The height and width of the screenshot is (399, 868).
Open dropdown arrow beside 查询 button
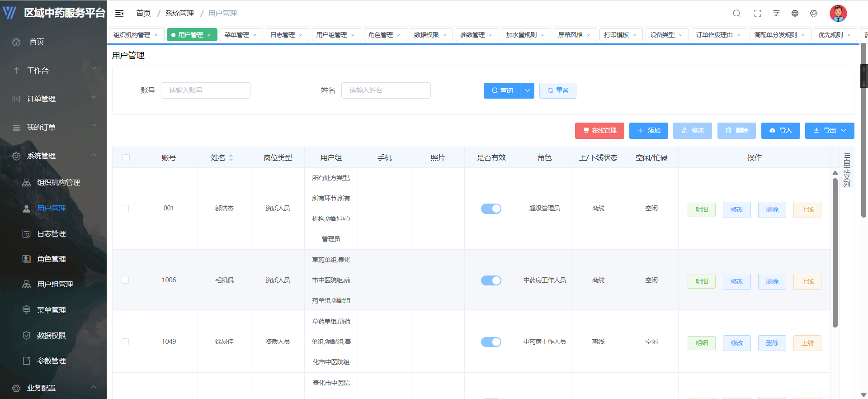[527, 90]
